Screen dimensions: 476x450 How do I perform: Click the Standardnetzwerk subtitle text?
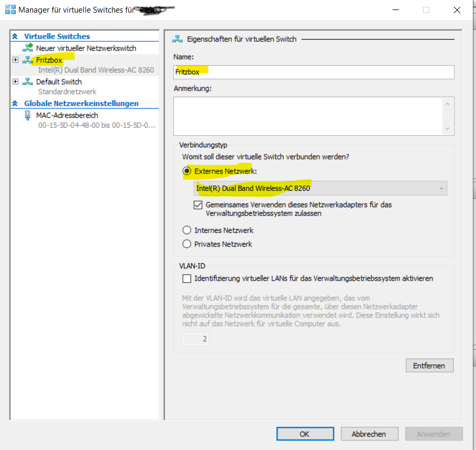[67, 92]
